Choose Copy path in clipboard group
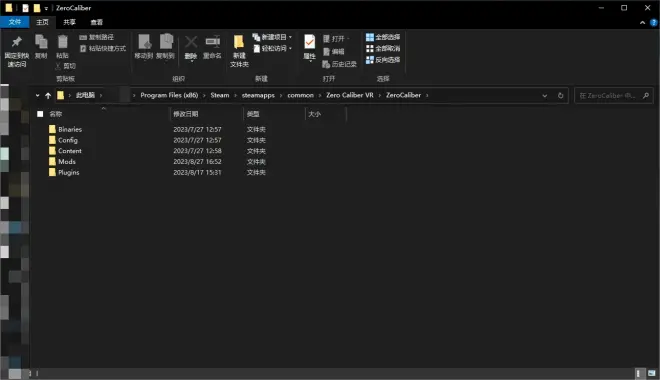The height and width of the screenshot is (380, 660). click(96, 37)
